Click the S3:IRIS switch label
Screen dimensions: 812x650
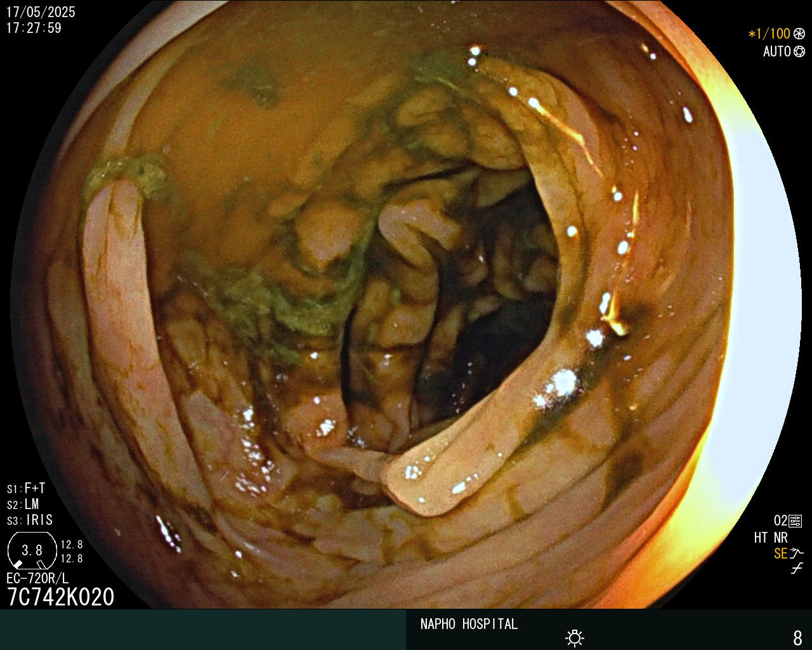pyautogui.click(x=30, y=520)
